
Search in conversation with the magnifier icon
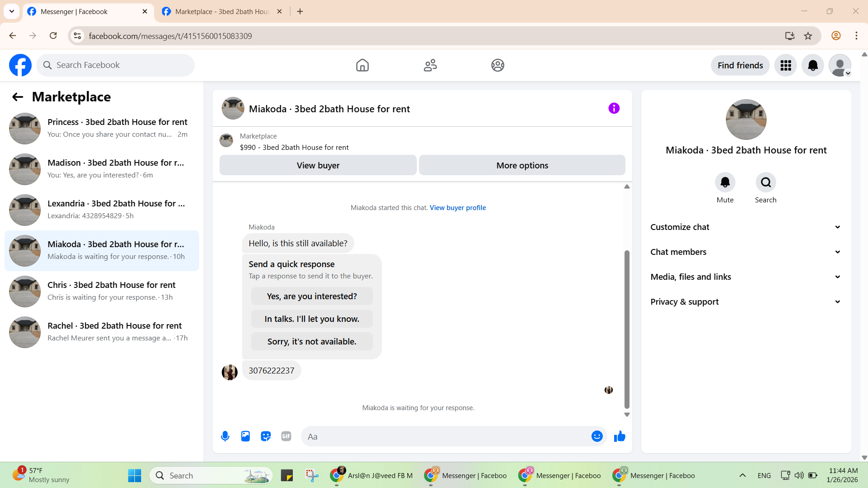[766, 182]
